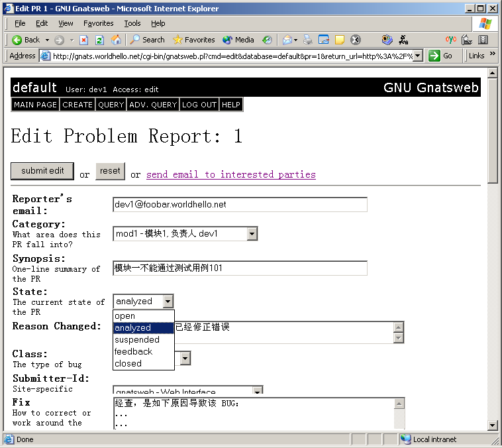502x448 pixels.
Task: Stop page loading with the red X icon
Action: point(83,40)
